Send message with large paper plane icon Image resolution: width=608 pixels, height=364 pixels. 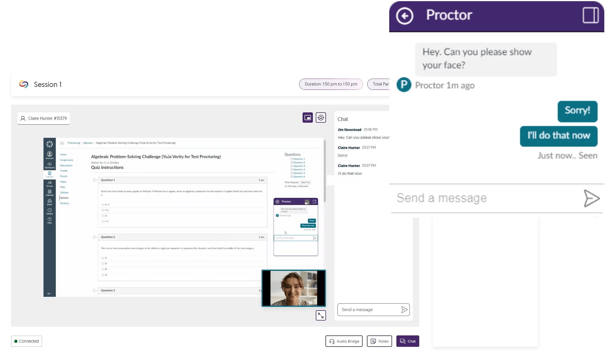click(x=591, y=198)
